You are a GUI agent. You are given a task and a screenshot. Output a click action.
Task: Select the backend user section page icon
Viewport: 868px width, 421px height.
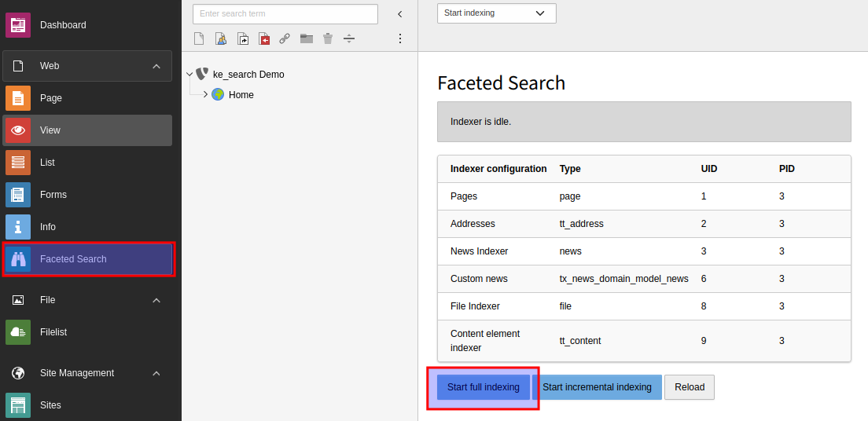click(x=221, y=38)
